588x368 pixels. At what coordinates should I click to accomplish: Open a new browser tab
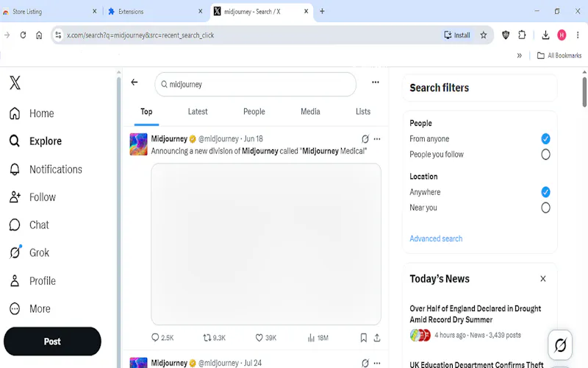tap(322, 11)
